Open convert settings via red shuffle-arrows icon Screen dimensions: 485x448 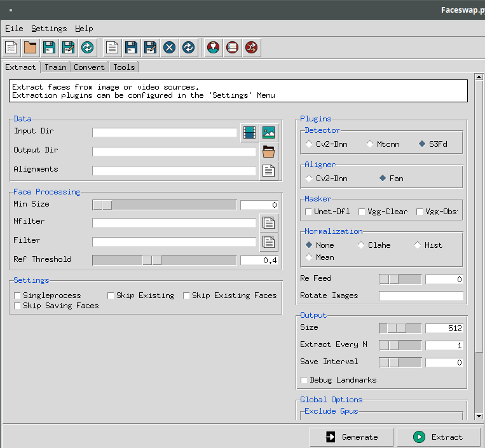[x=252, y=48]
